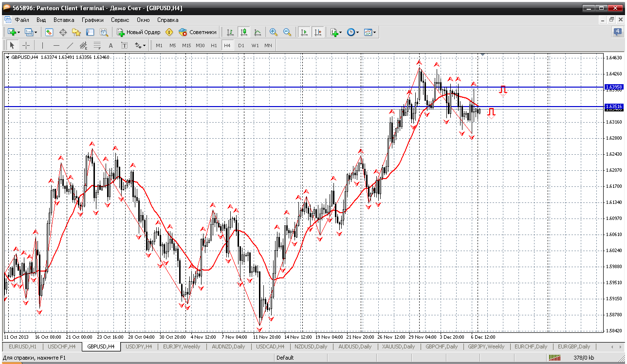
Task: Click the Новый Ордер button
Action: pyautogui.click(x=139, y=32)
